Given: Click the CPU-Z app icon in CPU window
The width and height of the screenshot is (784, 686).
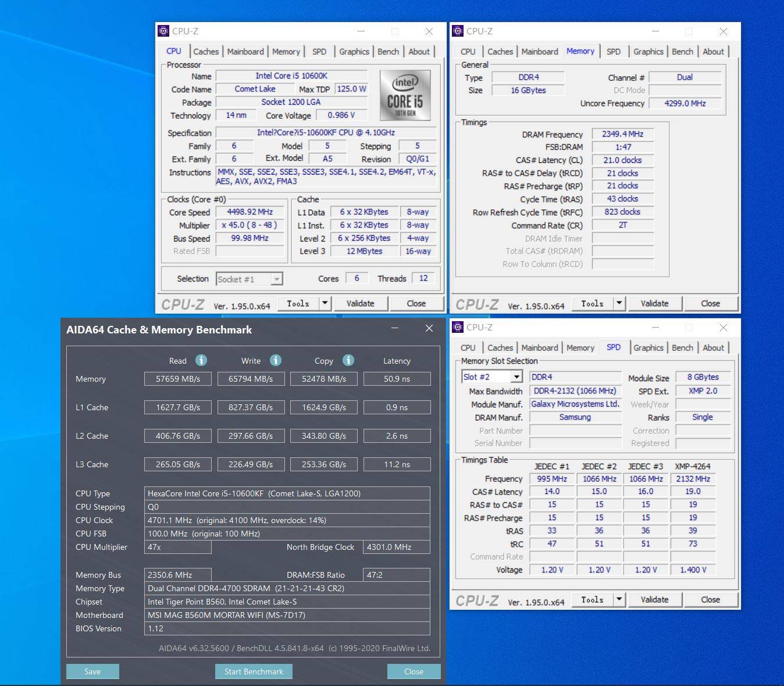Looking at the screenshot, I should point(163,31).
